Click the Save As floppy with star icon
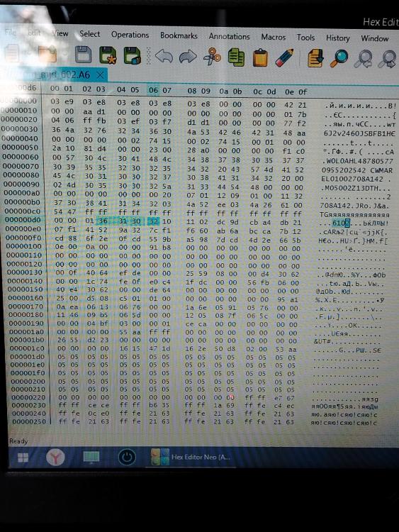 [108, 55]
